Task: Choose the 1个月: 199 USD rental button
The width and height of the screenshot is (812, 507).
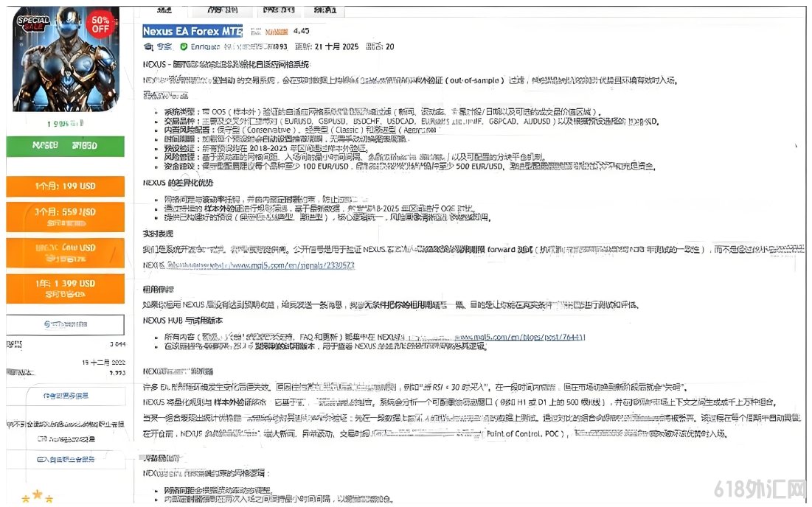Action: (x=65, y=186)
